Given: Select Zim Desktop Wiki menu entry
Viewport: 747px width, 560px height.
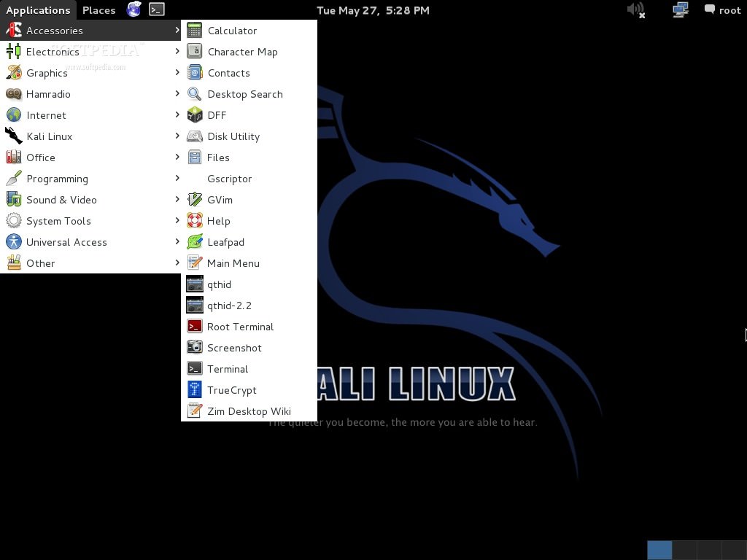Looking at the screenshot, I should 249,411.
